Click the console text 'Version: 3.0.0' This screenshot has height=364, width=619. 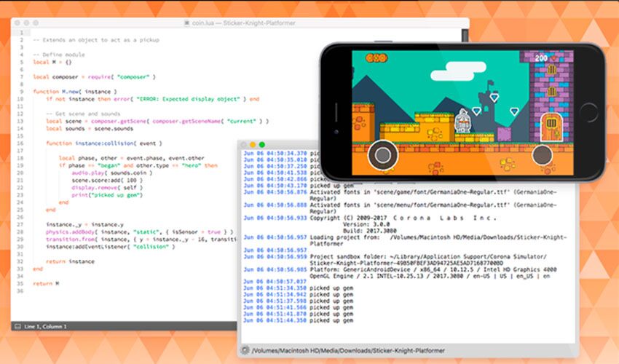point(366,224)
